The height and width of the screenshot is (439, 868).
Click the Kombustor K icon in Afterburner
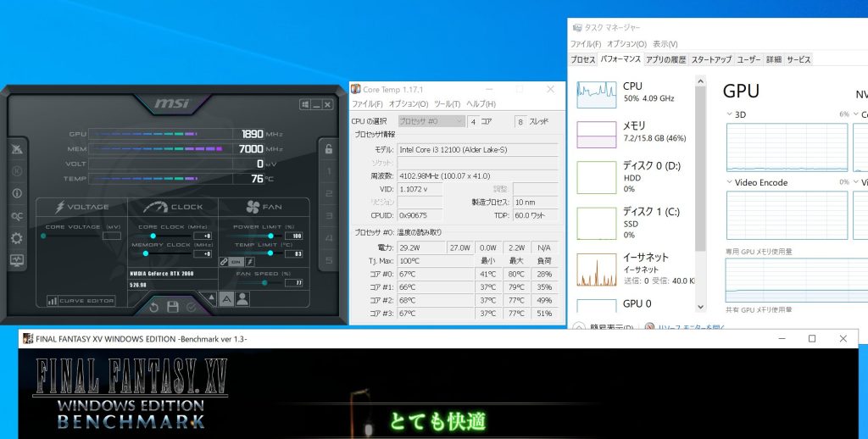pos(17,171)
